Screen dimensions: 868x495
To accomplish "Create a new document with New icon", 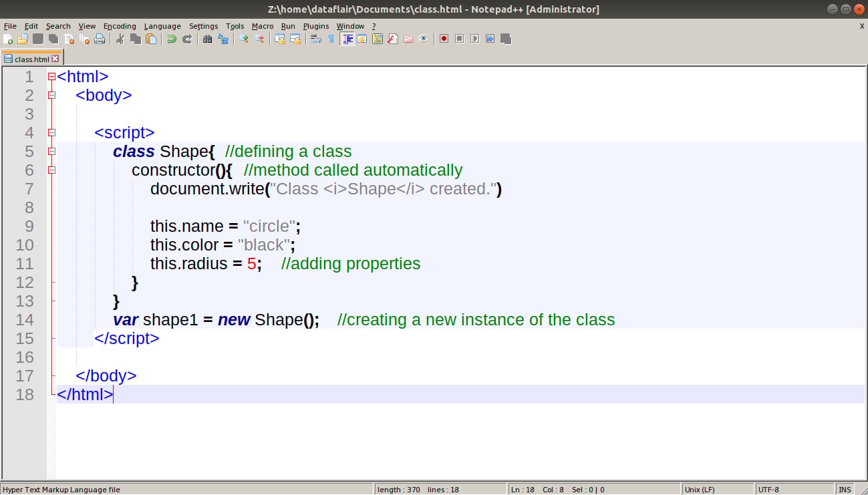I will tap(8, 39).
